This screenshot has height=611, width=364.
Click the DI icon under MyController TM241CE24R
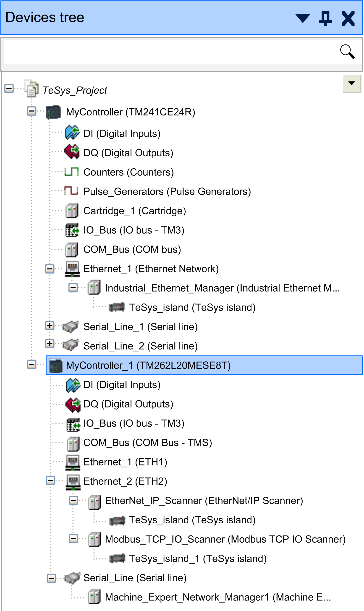point(72,133)
